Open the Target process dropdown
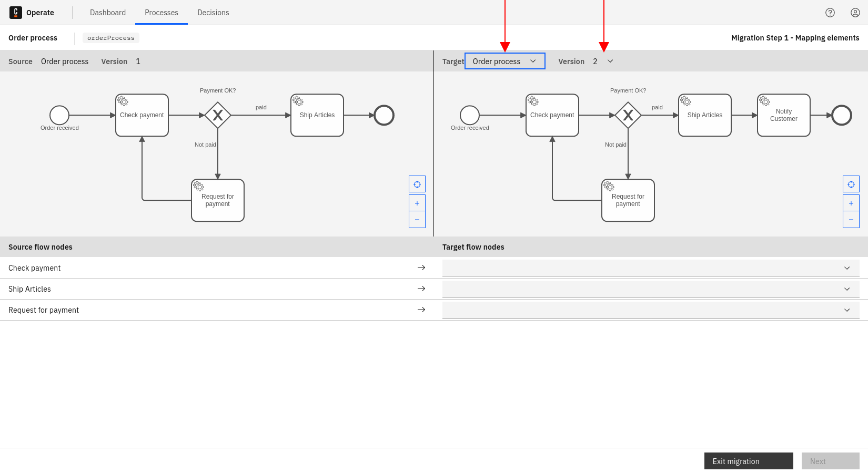 click(x=504, y=61)
